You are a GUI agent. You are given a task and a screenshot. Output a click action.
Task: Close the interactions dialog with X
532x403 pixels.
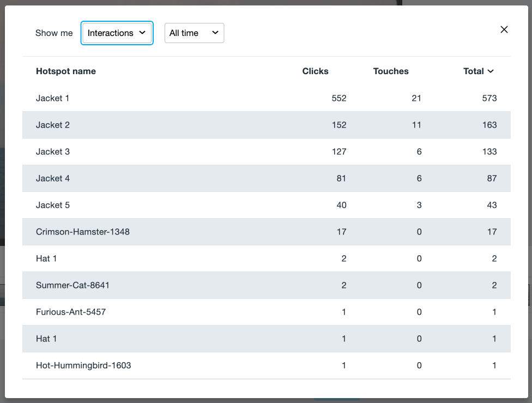tap(504, 29)
